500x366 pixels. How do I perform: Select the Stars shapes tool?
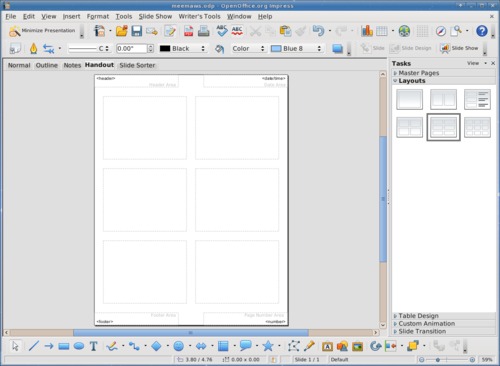point(268,346)
